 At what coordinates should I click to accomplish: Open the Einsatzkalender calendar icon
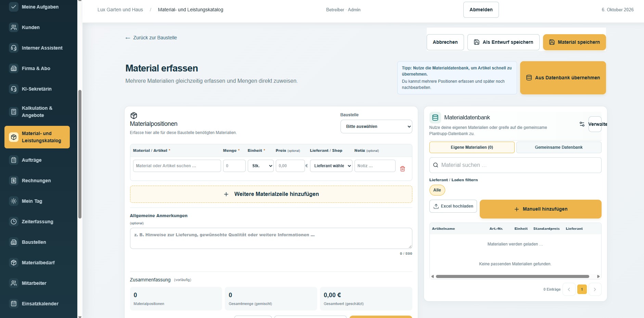(x=14, y=304)
